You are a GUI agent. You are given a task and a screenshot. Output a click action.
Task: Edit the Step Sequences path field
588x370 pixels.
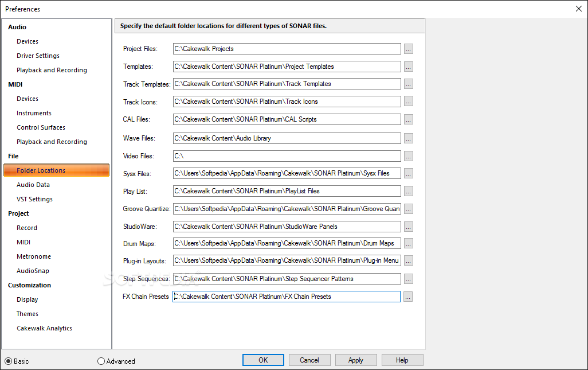(x=287, y=279)
